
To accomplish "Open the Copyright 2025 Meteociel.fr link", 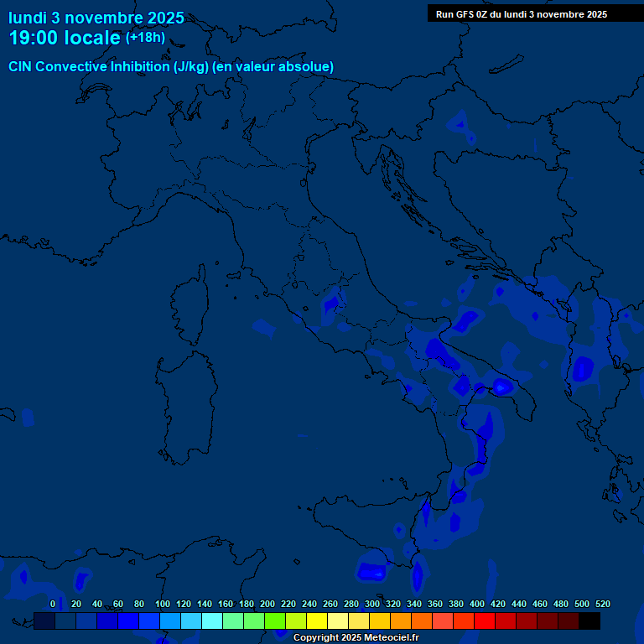I will pyautogui.click(x=356, y=637).
